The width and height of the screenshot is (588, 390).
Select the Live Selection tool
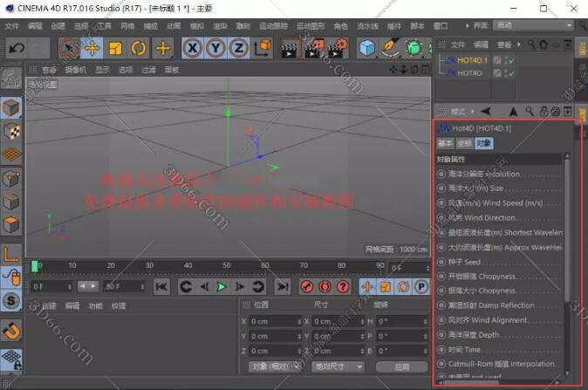(x=69, y=48)
